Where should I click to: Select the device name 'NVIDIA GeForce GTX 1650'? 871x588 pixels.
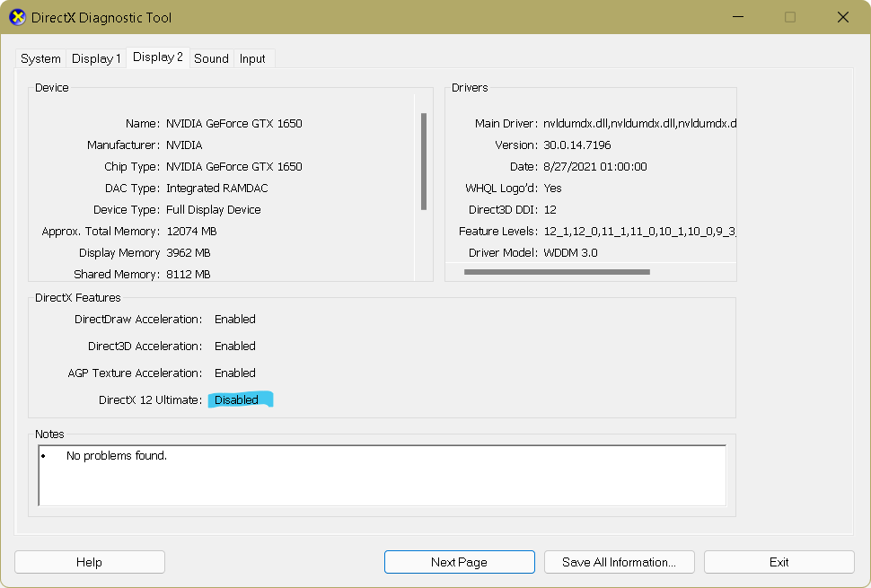pos(233,123)
